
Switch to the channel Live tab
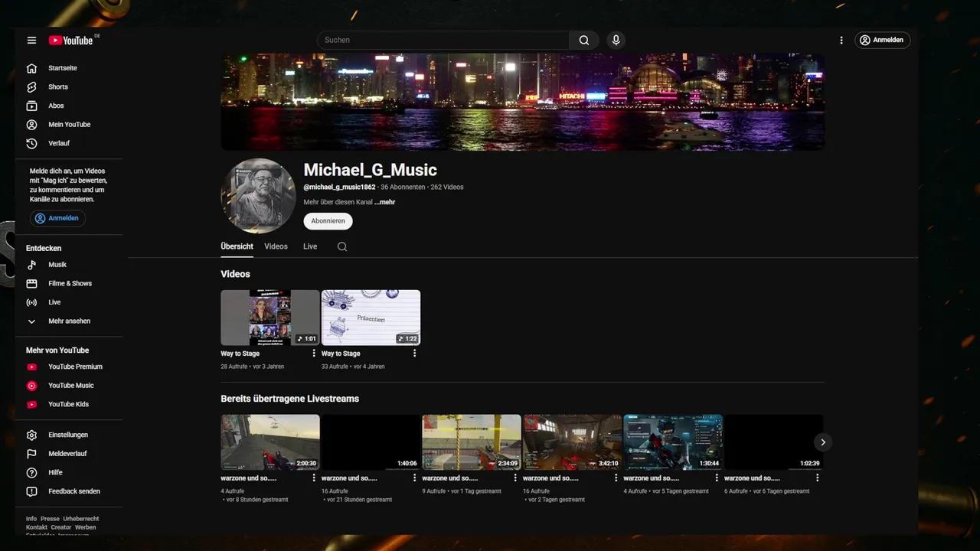(310, 246)
